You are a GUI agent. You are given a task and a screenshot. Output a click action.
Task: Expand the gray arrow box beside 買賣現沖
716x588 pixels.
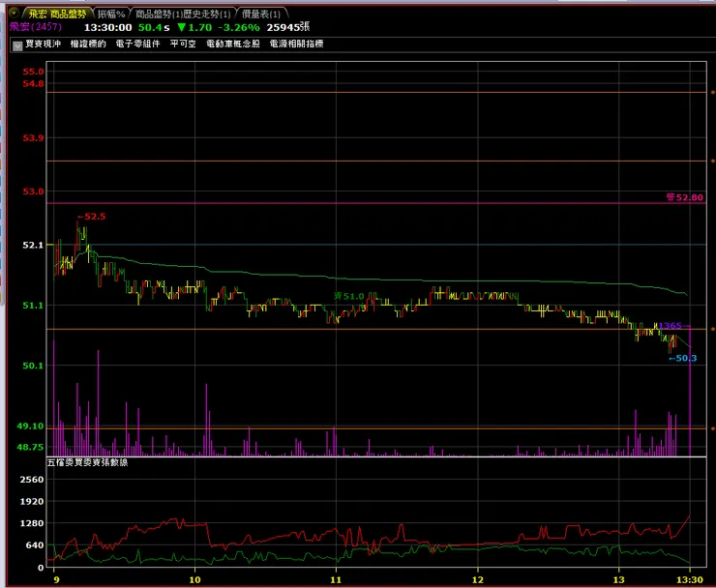[17, 45]
